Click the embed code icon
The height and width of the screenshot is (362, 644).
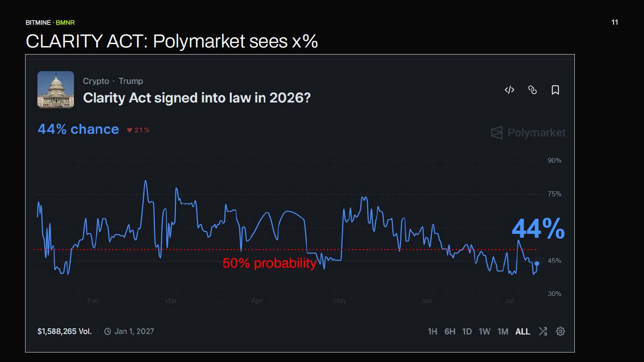tap(509, 90)
